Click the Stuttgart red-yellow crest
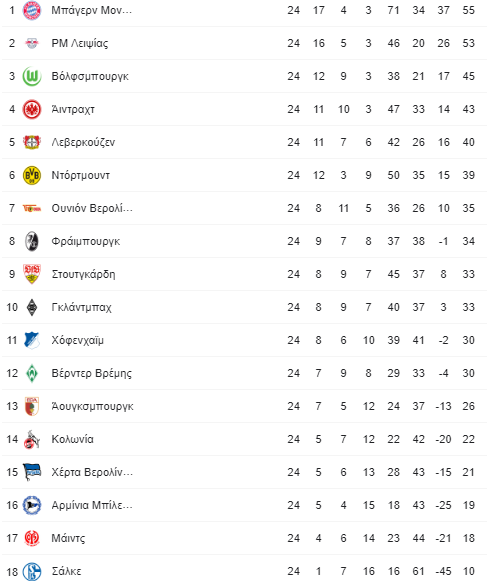 [x=32, y=274]
